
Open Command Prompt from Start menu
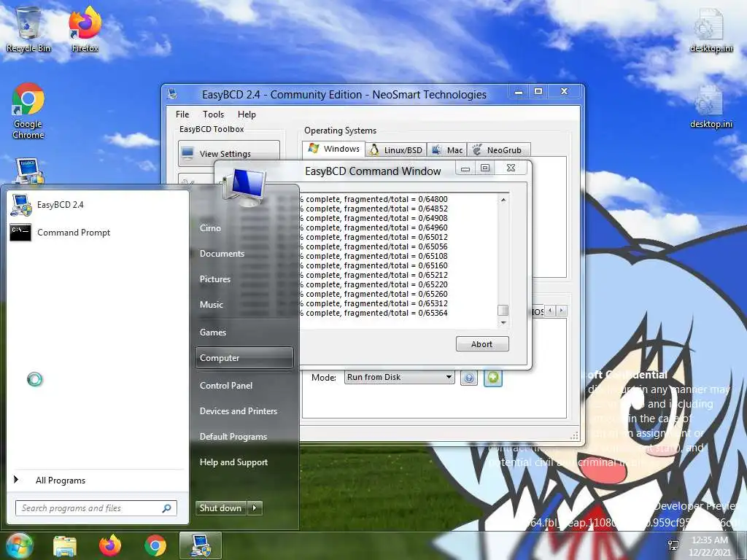(x=98, y=233)
